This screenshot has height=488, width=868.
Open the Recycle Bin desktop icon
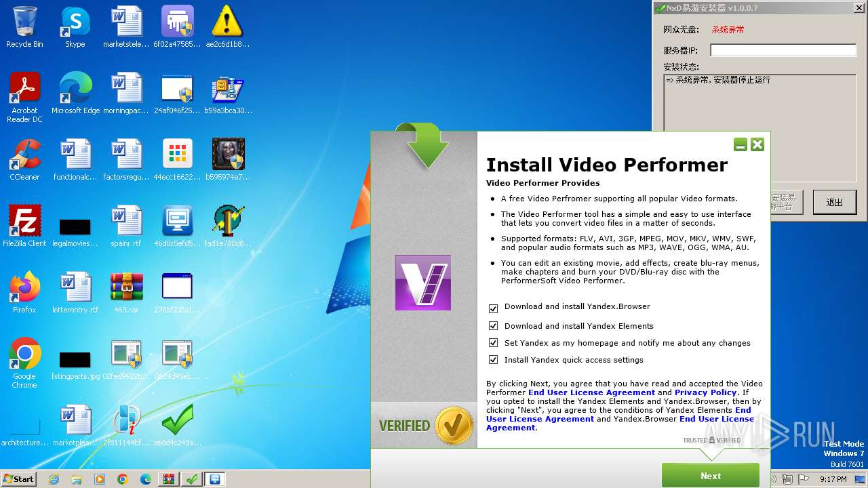[x=24, y=27]
